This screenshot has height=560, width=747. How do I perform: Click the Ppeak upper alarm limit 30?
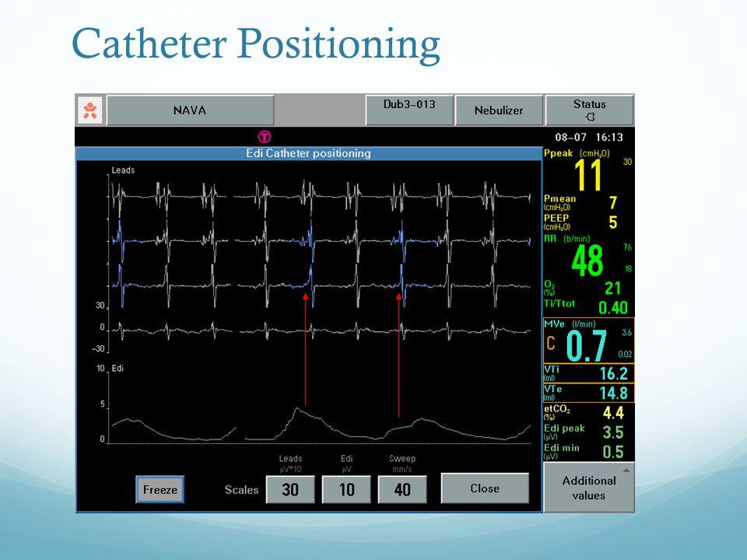pos(627,162)
